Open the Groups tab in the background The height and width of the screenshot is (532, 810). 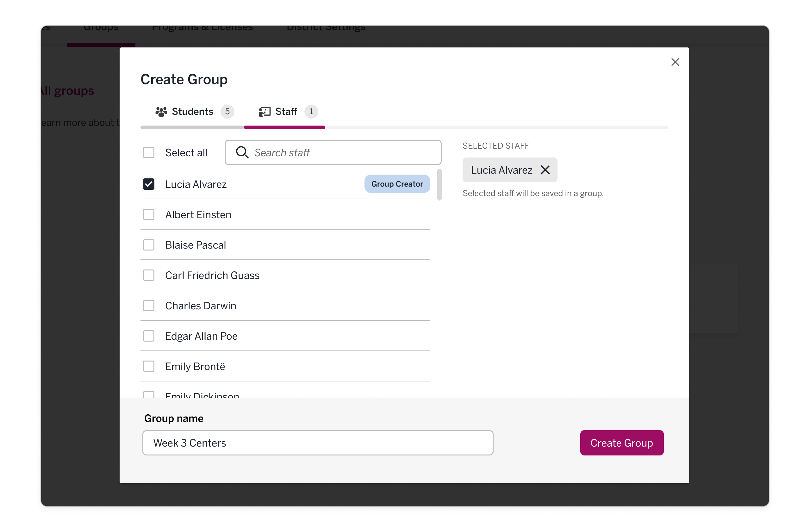point(101,28)
